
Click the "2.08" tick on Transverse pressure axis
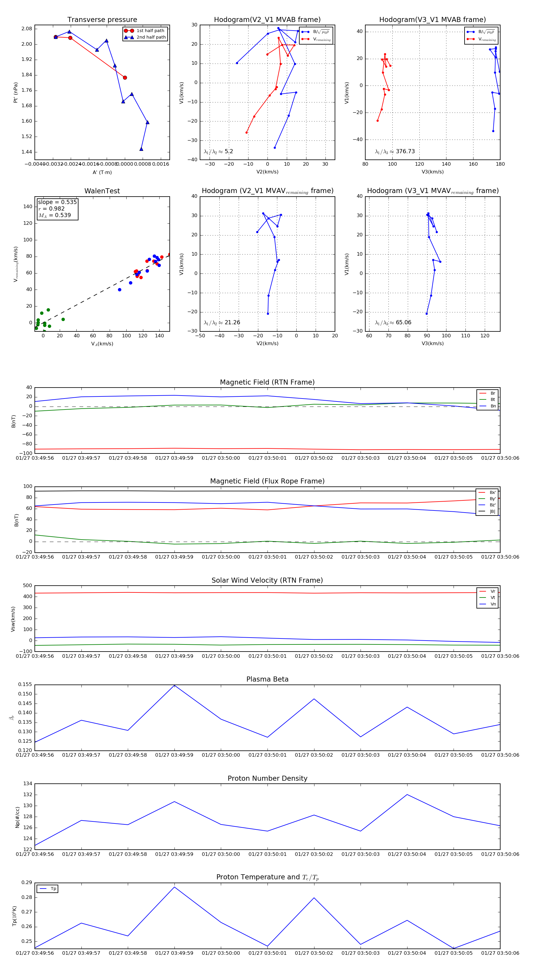[x=27, y=29]
